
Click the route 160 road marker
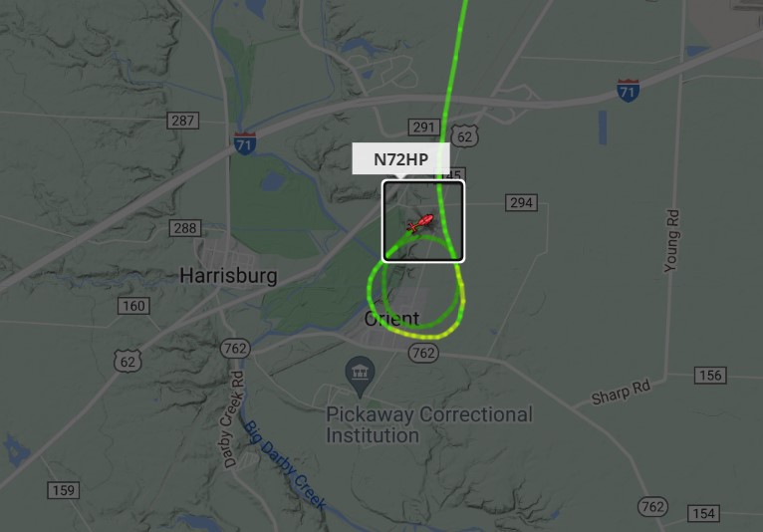tap(133, 306)
